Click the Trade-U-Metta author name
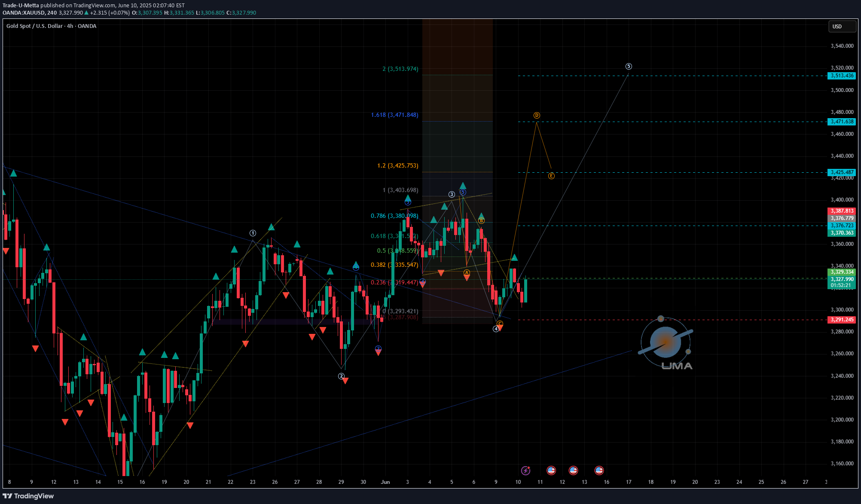The image size is (861, 504). [21, 6]
